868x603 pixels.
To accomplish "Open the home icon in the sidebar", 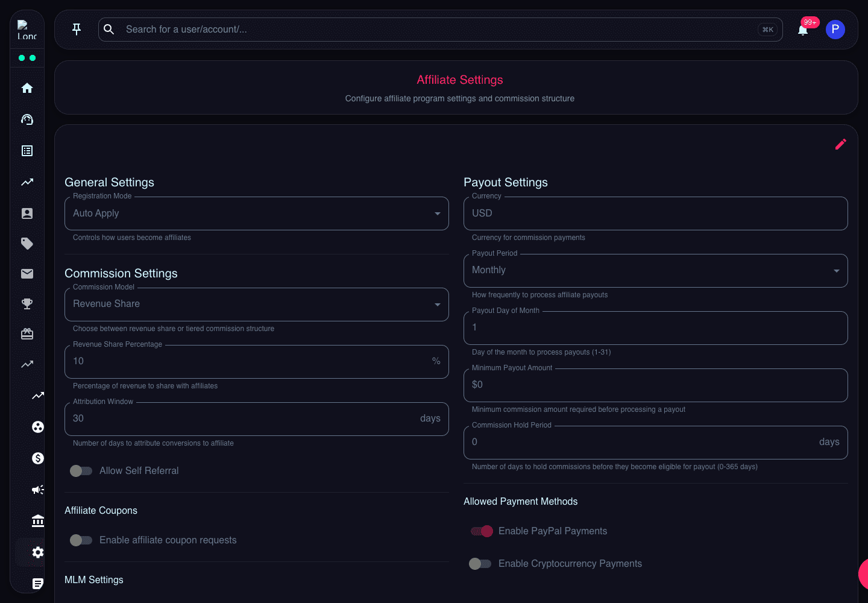I will pyautogui.click(x=27, y=88).
